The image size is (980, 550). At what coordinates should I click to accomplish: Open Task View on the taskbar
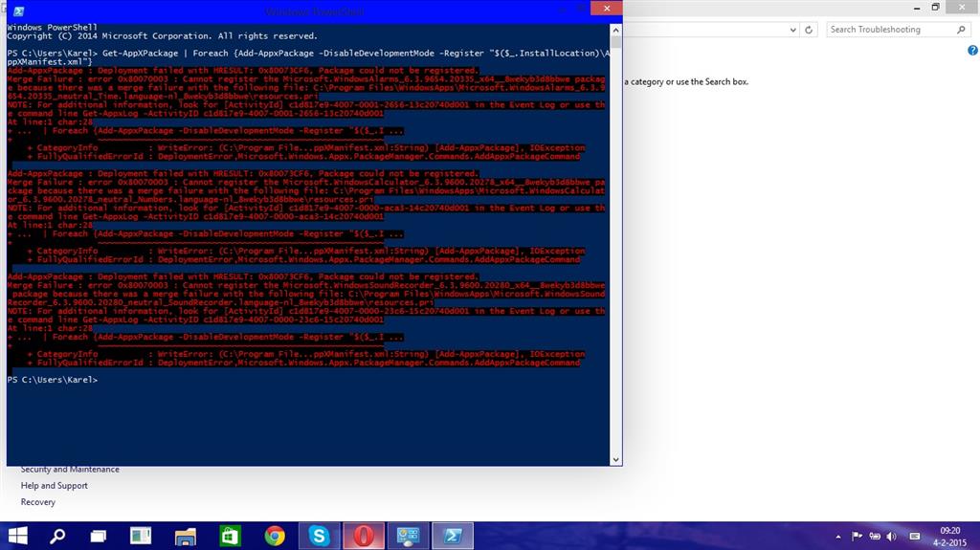tap(99, 536)
